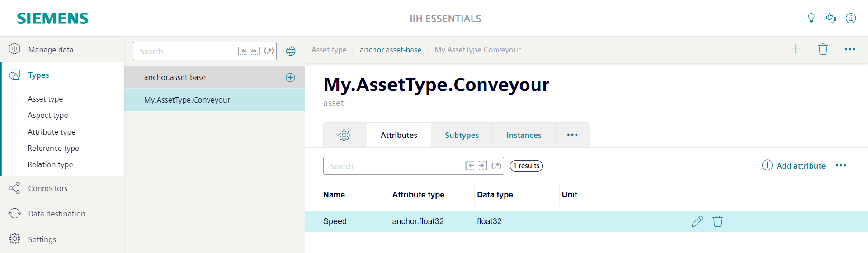
Task: Click the plus icon in breadcrumb toolbar
Action: point(796,49)
